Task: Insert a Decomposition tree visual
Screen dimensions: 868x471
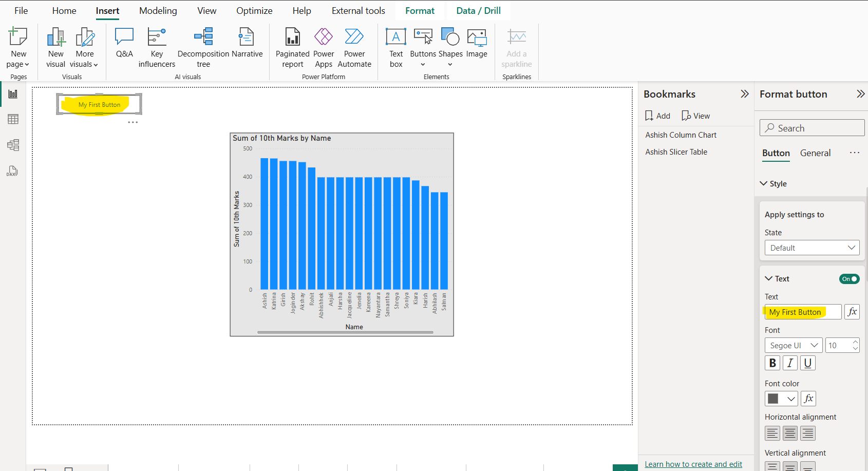Action: coord(203,46)
